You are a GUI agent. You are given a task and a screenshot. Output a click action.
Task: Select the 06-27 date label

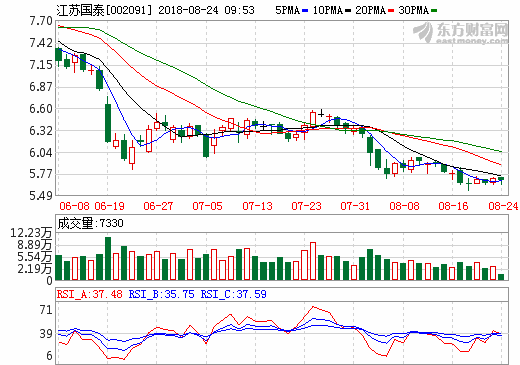coord(158,206)
